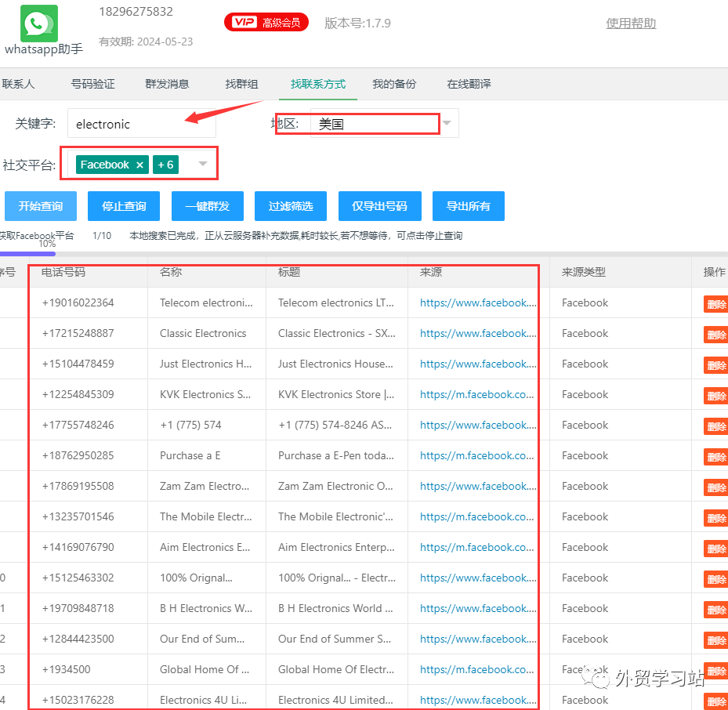
Task: Open source link for 100% Orignal row
Action: pyautogui.click(x=478, y=578)
